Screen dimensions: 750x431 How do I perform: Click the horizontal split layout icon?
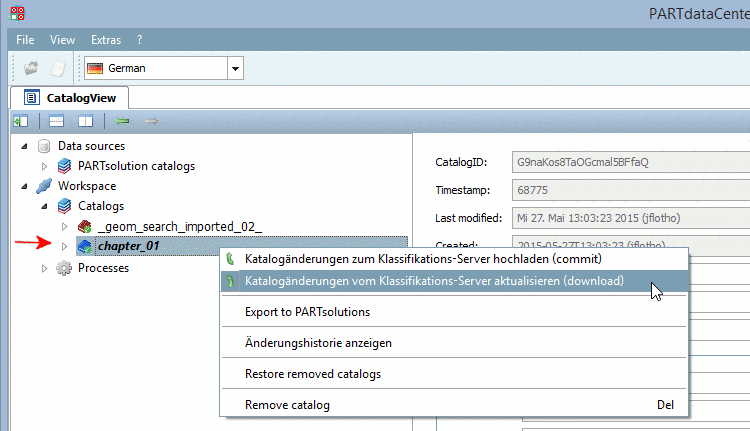[57, 120]
